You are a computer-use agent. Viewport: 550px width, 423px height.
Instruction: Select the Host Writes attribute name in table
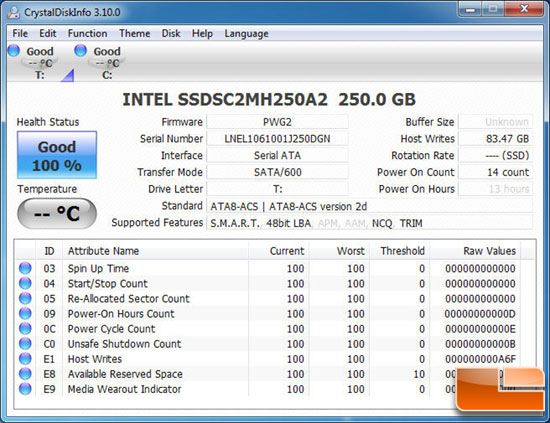tap(95, 359)
